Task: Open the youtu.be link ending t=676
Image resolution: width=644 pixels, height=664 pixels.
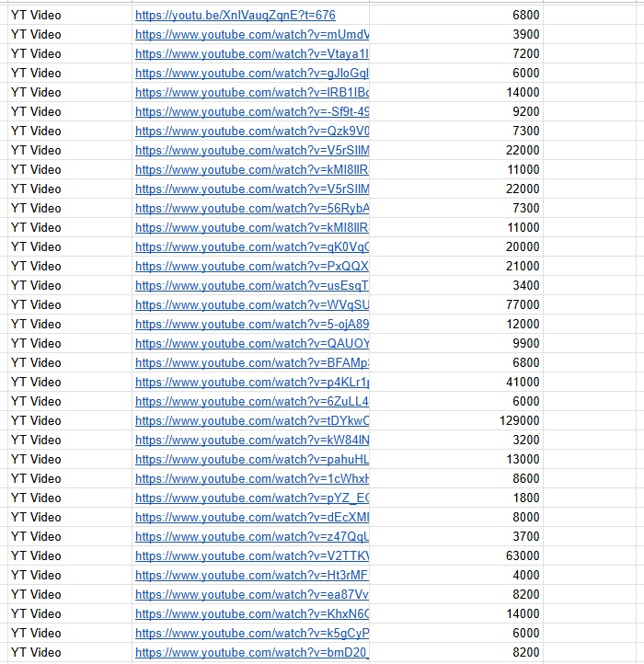Action: [x=235, y=15]
